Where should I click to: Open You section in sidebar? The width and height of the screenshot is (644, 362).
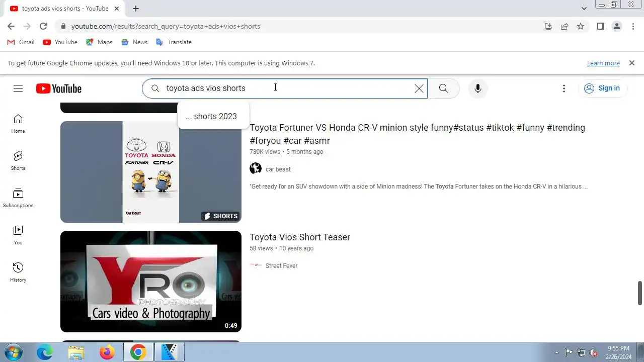tap(18, 235)
